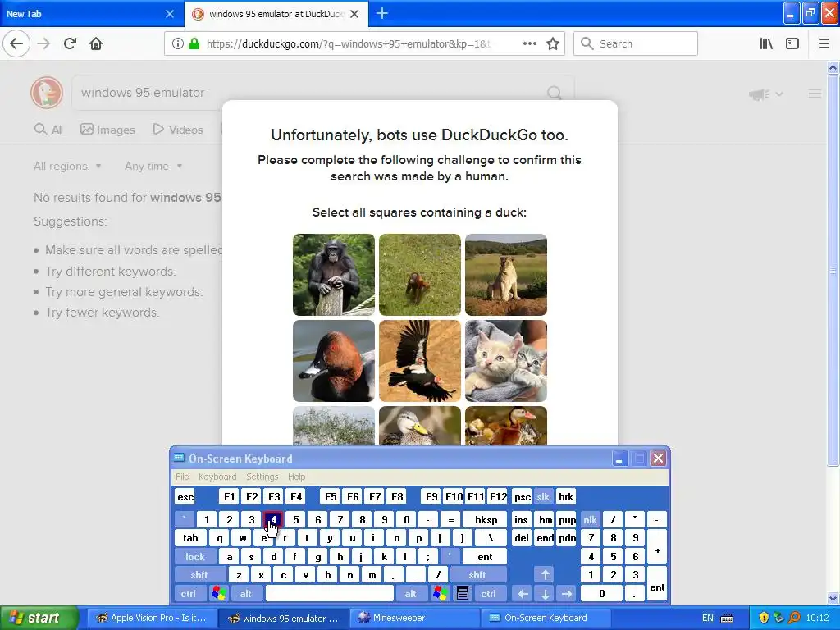Click the right arrow key on keyboard
The height and width of the screenshot is (630, 840).
coord(567,594)
